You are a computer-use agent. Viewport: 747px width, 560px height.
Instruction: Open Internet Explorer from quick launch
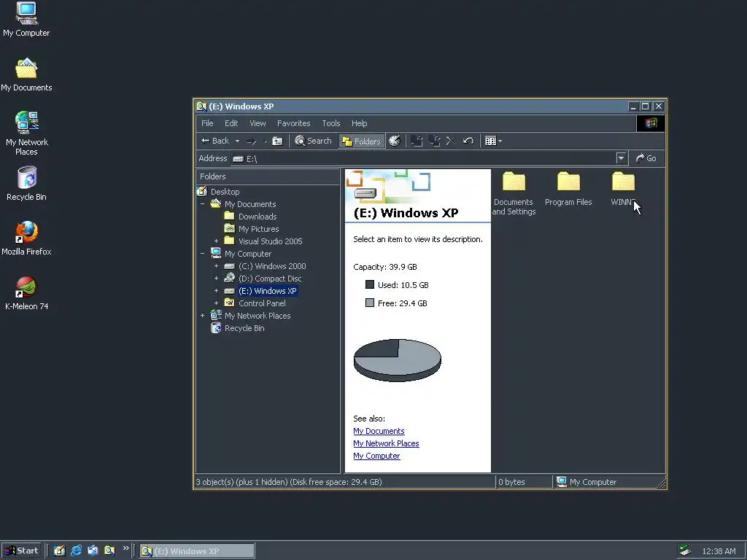pyautogui.click(x=76, y=551)
